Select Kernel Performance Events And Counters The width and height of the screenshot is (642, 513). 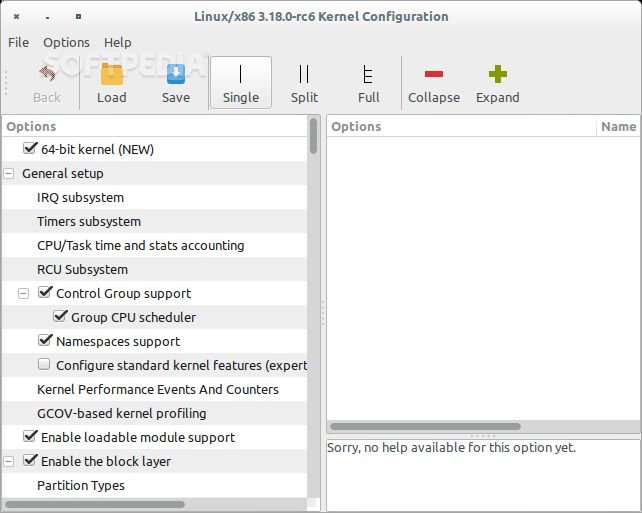(x=154, y=389)
